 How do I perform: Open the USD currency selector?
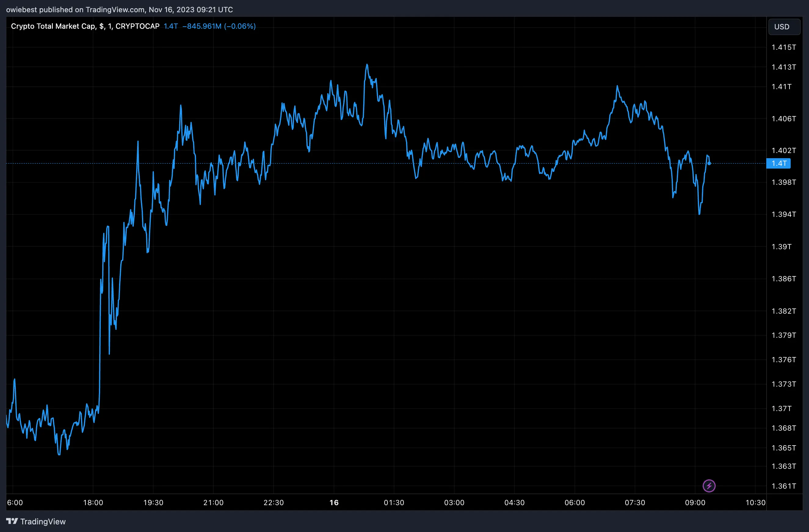point(784,27)
